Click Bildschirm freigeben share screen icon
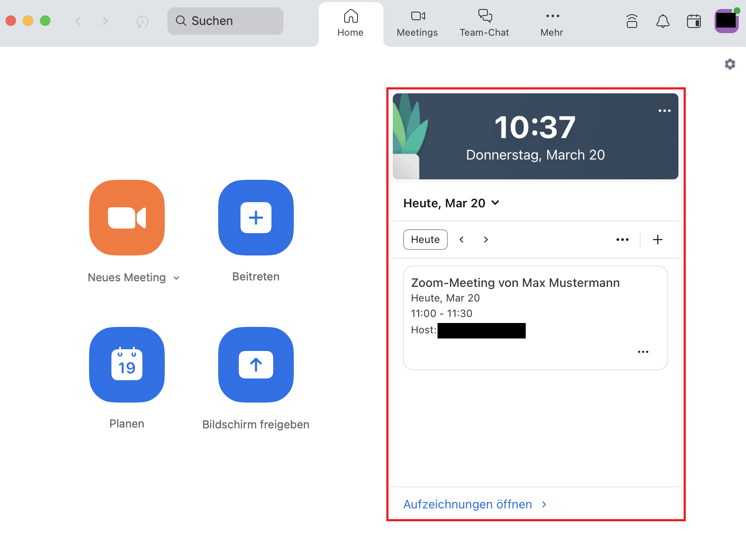Viewport: 746px width, 560px height. click(256, 365)
